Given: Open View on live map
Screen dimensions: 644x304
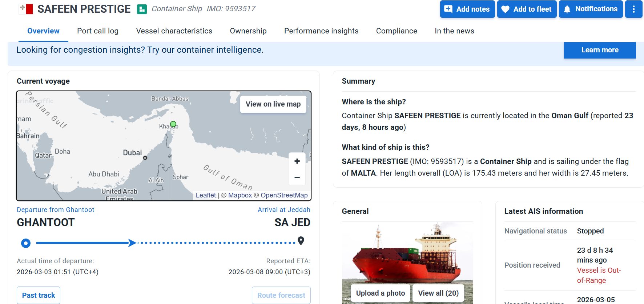Looking at the screenshot, I should [x=273, y=104].
